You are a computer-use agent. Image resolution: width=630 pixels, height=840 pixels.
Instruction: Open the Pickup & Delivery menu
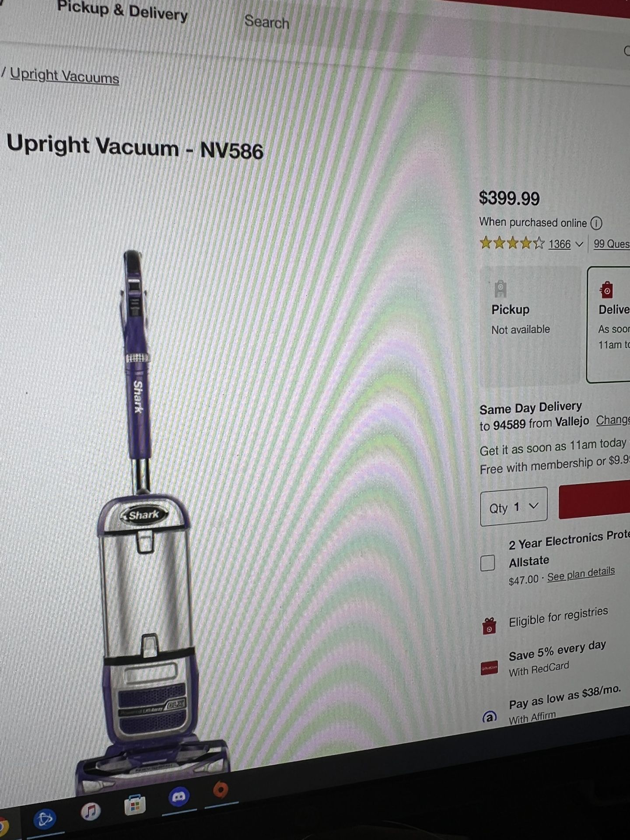click(x=122, y=10)
